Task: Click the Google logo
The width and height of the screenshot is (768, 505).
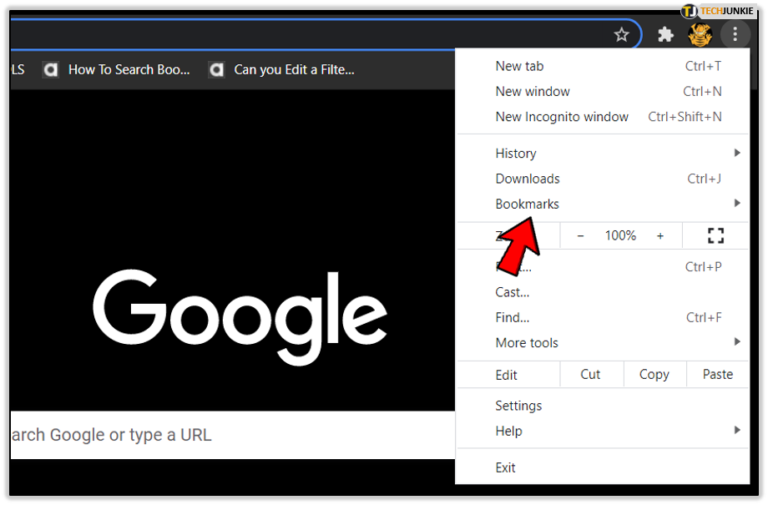Action: 240,316
